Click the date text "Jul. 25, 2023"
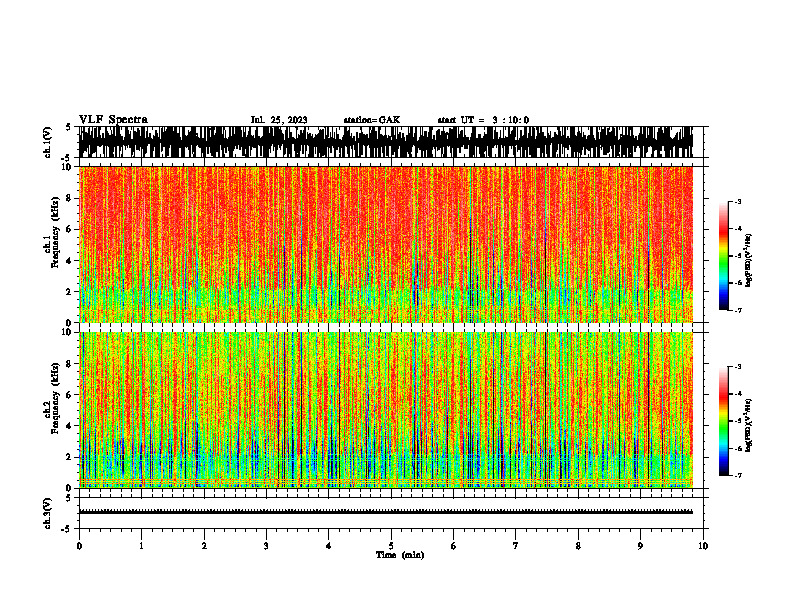792x612 pixels. [279, 120]
